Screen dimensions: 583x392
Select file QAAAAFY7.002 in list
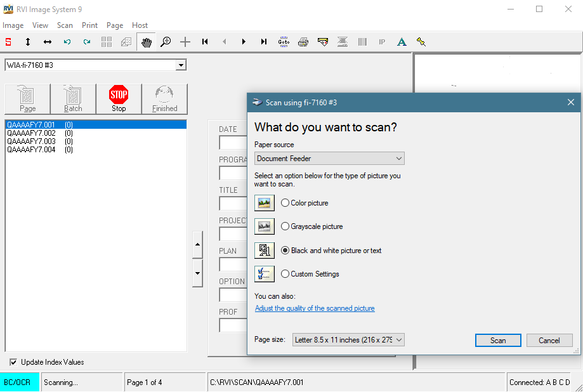pos(96,133)
